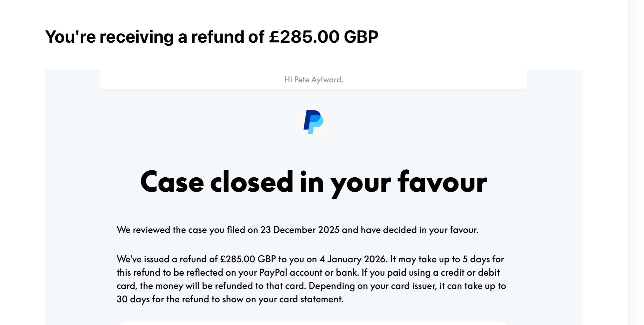Click the PayPal logo icon
Viewport: 644px width, 325px height.
(314, 122)
